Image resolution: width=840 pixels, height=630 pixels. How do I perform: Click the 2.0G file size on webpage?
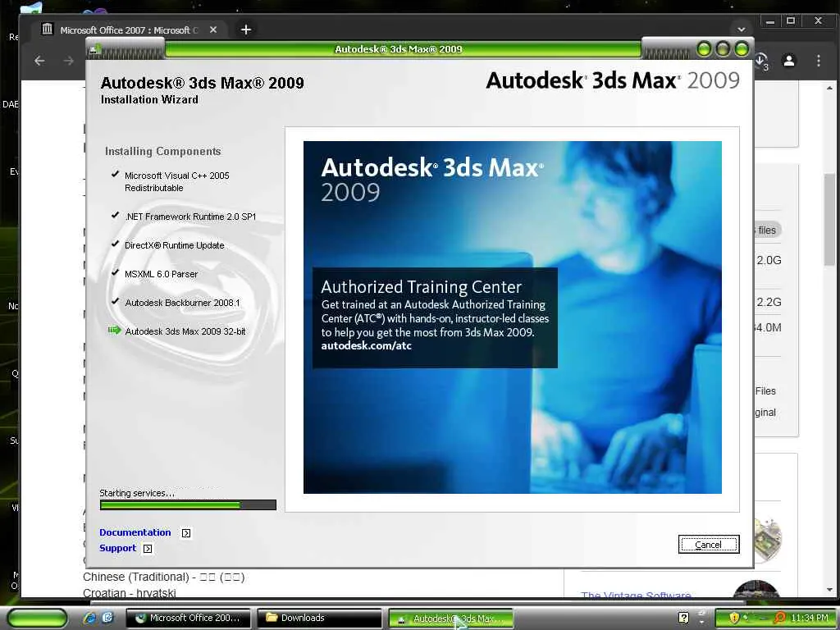click(769, 260)
